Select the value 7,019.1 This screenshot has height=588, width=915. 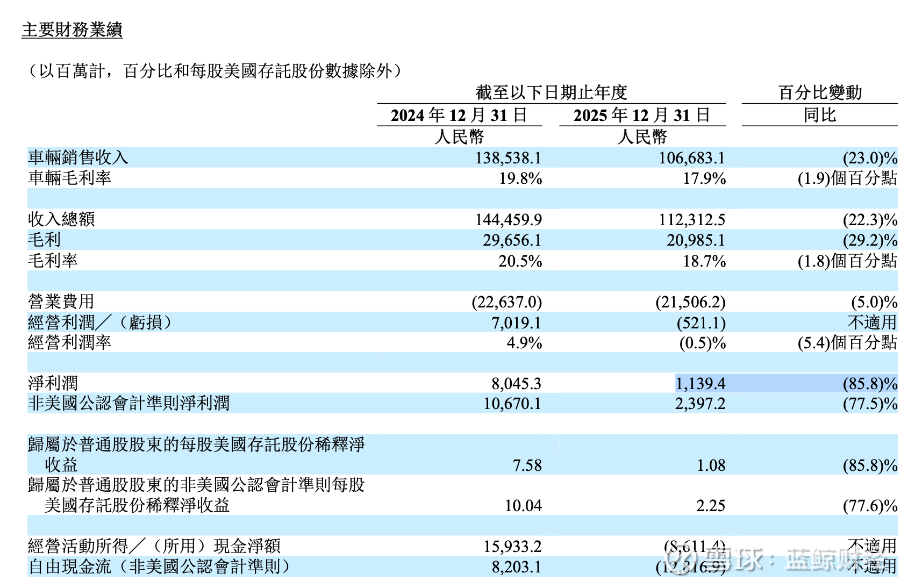tap(516, 322)
